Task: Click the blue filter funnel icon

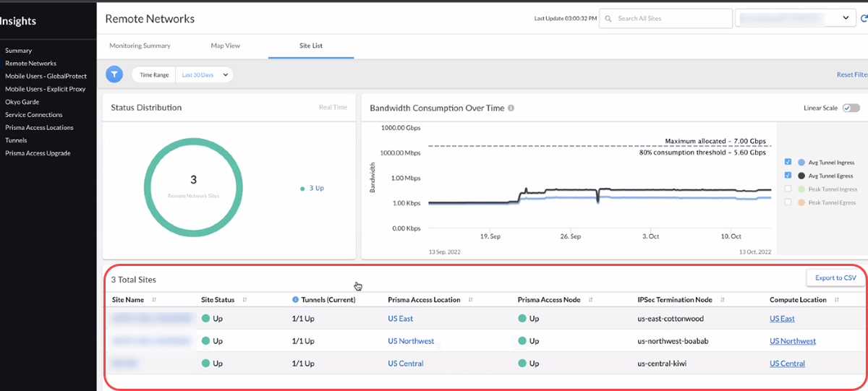Action: pyautogui.click(x=114, y=74)
